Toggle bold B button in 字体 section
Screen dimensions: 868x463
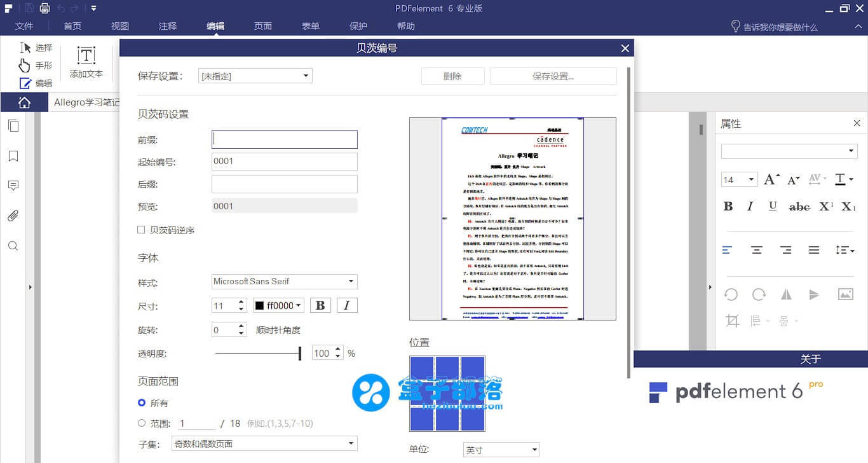pyautogui.click(x=320, y=306)
